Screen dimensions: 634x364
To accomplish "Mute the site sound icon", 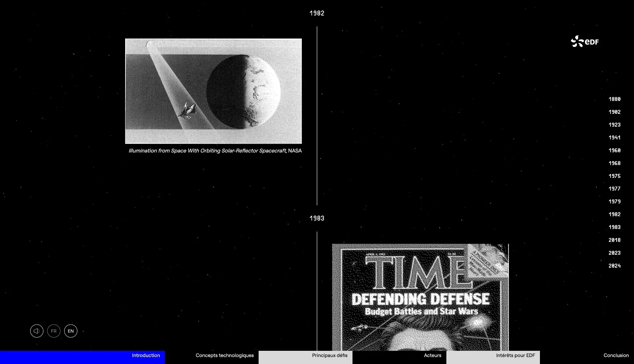I will click(x=37, y=331).
